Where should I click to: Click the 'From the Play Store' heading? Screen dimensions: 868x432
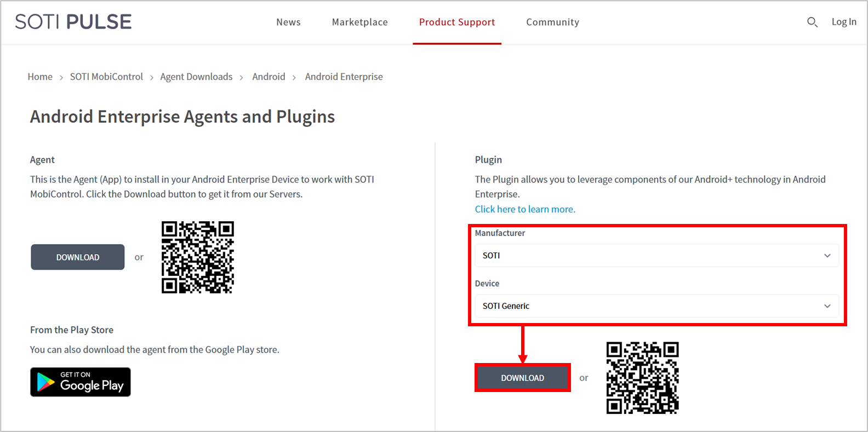point(72,330)
